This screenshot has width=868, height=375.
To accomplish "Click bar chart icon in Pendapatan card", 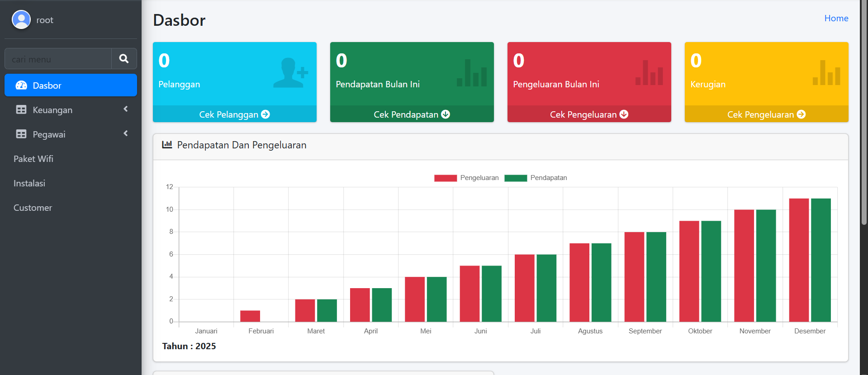I will coord(472,73).
